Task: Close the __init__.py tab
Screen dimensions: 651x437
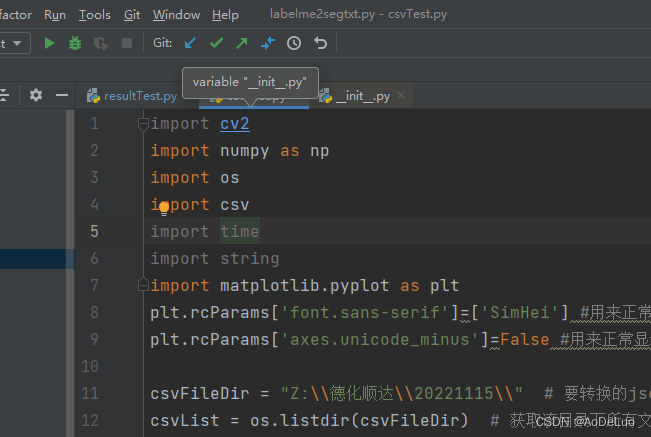Action: pos(401,95)
